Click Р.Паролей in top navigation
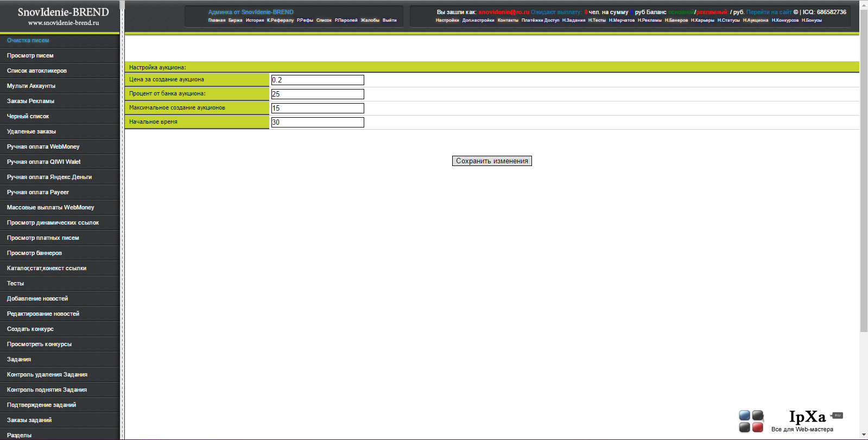The height and width of the screenshot is (440, 868). (346, 20)
